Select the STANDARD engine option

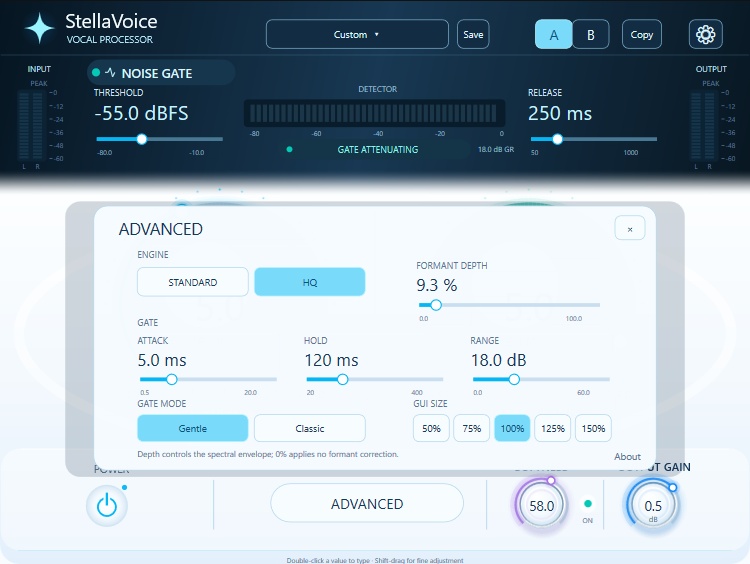click(x=193, y=282)
